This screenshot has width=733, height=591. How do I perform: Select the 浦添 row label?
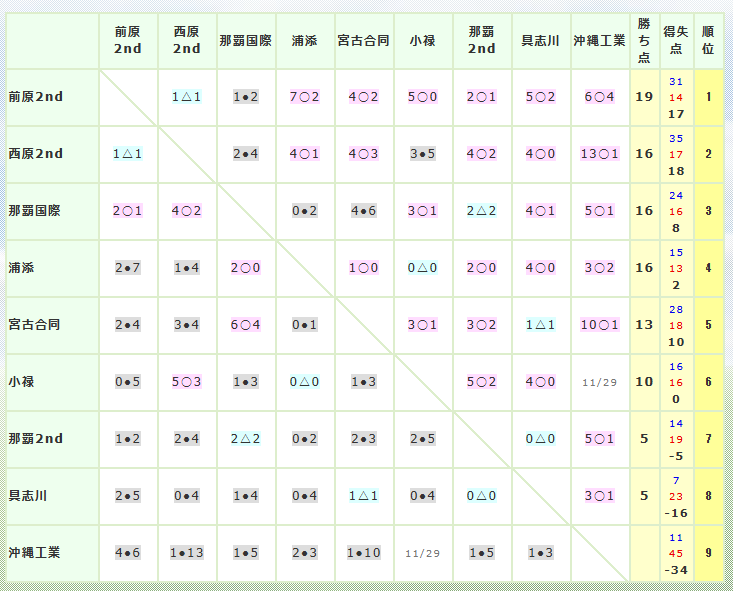(x=22, y=268)
